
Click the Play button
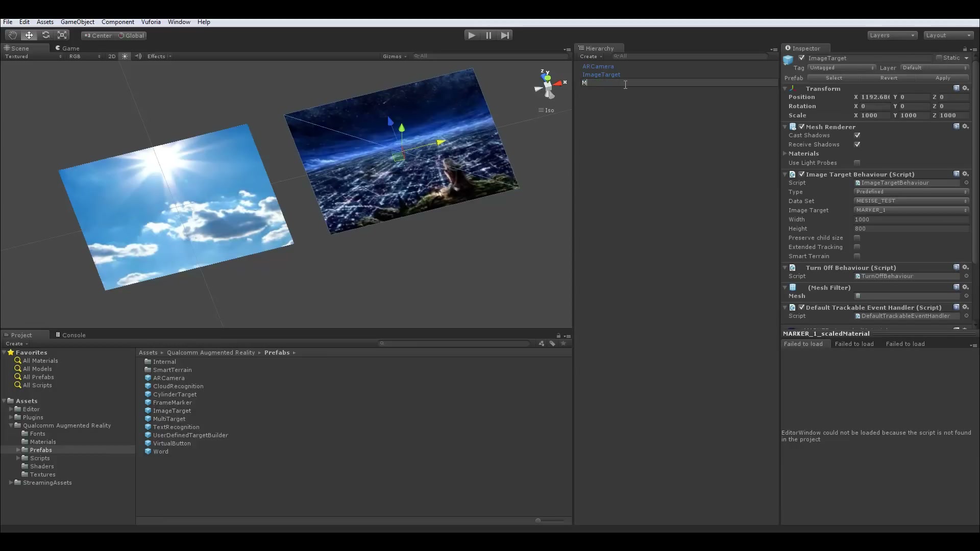click(x=472, y=35)
